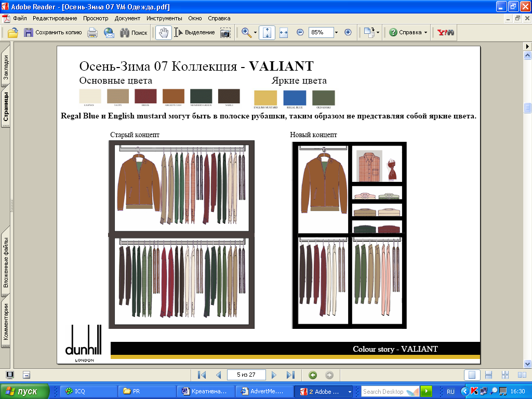
Task: Go back to the previous view
Action: click(x=313, y=375)
